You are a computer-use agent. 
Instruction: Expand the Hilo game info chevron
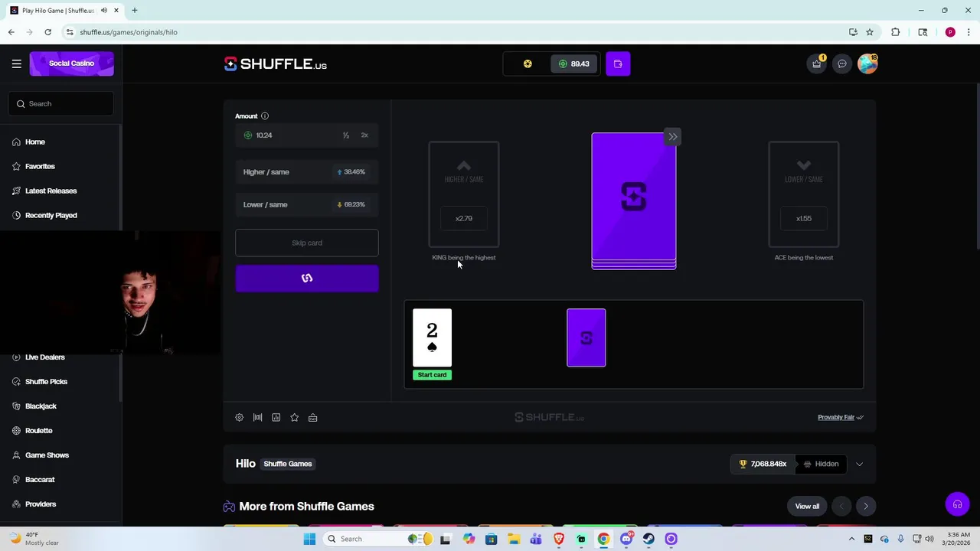pyautogui.click(x=859, y=464)
